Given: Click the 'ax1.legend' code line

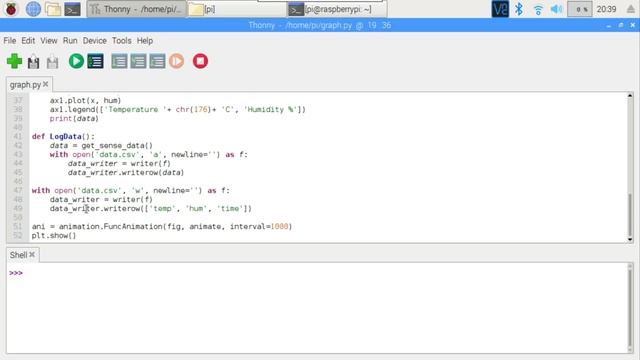Looking at the screenshot, I should [x=178, y=109].
